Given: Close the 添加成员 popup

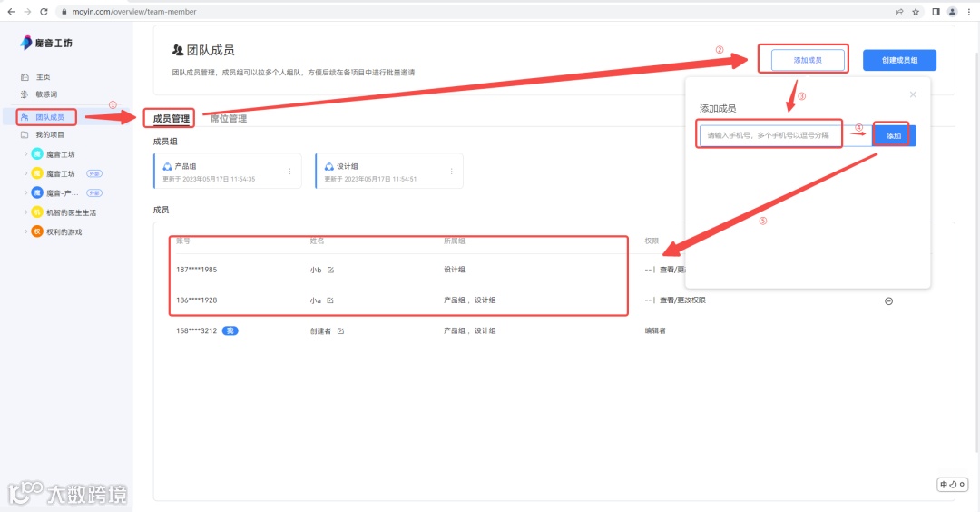Looking at the screenshot, I should pyautogui.click(x=913, y=94).
